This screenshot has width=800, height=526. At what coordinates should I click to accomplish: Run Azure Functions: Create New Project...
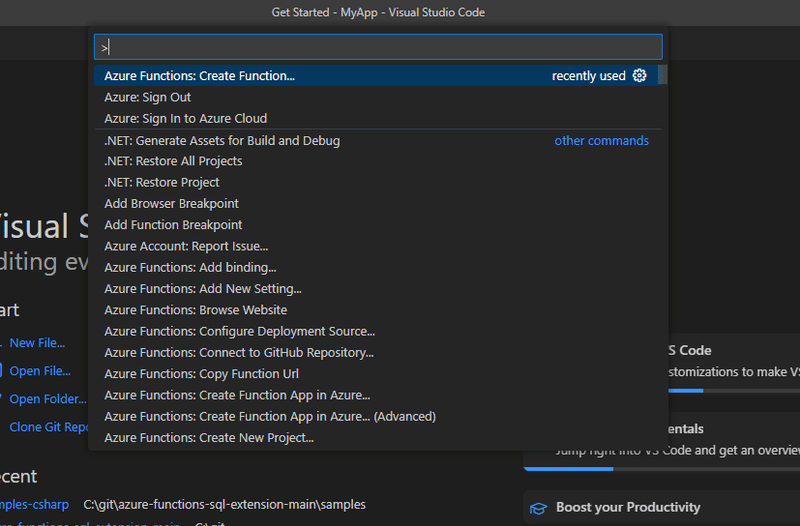(376, 438)
